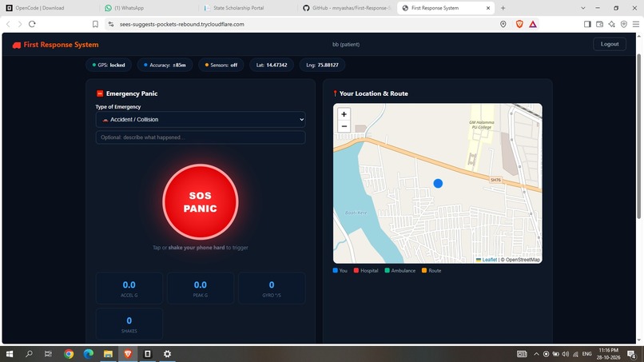This screenshot has height=362, width=644.
Task: Open the notification center
Action: [632, 354]
